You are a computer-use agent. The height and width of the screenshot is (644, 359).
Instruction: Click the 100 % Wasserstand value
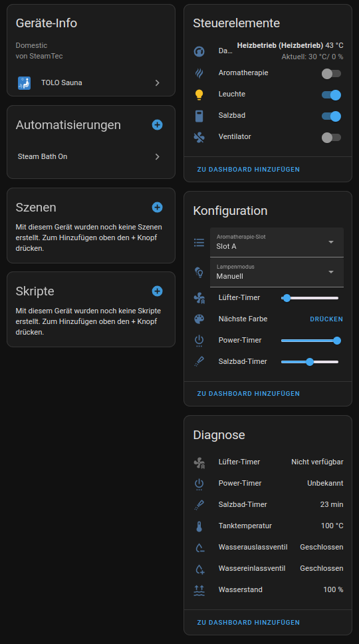333,590
